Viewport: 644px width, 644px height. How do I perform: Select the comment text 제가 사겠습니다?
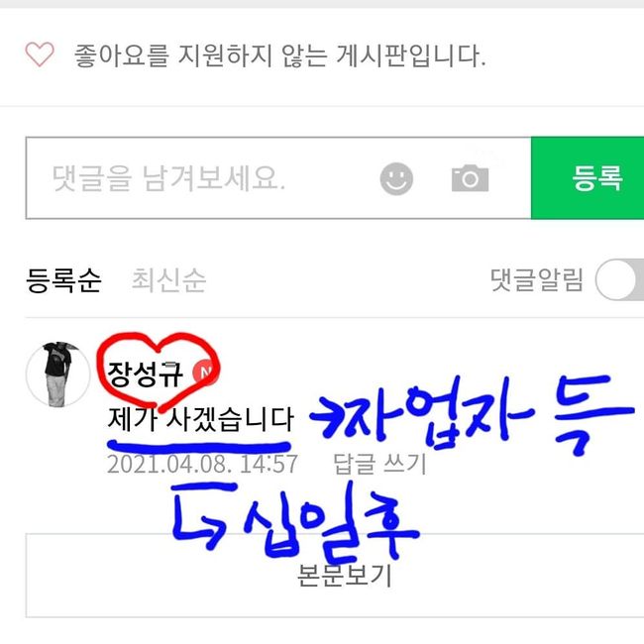point(201,419)
